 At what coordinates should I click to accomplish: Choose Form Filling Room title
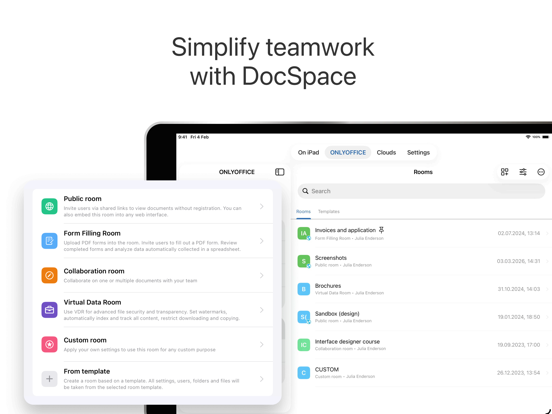point(92,233)
